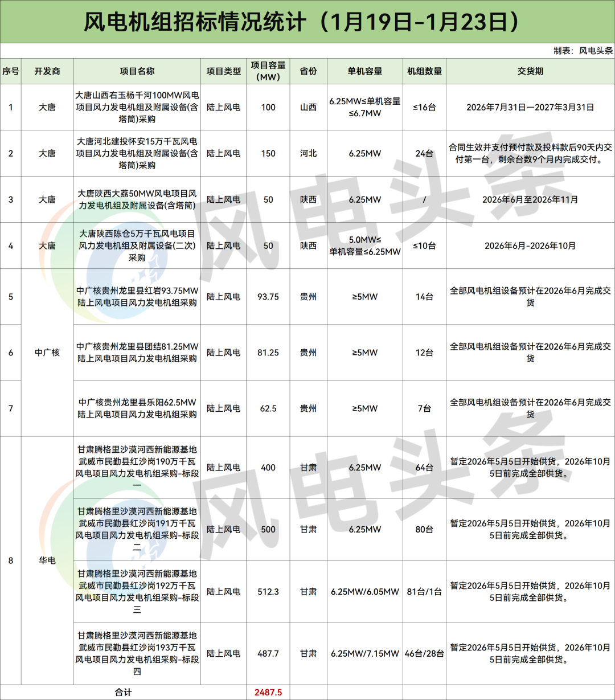Click the 46台/28台 unit count cell

424,653
